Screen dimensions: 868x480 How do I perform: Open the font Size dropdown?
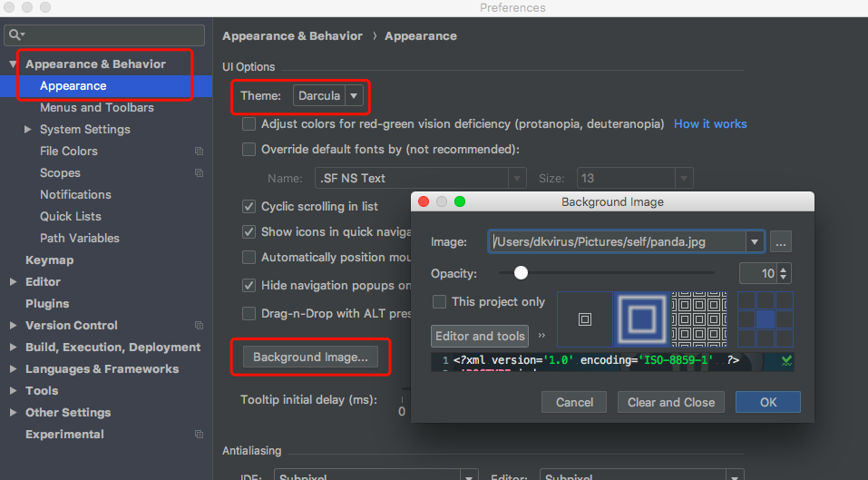coord(634,178)
